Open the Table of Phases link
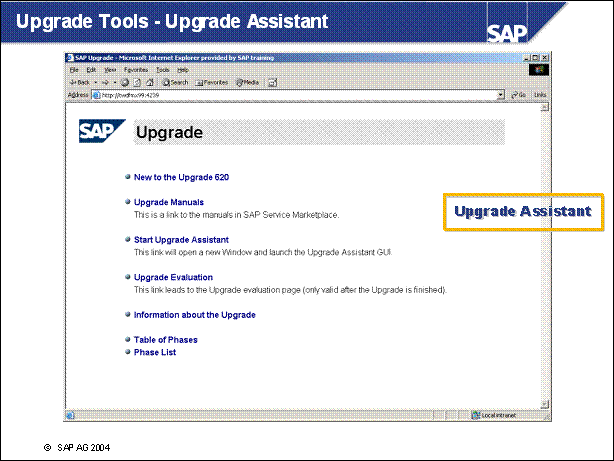 (x=165, y=340)
